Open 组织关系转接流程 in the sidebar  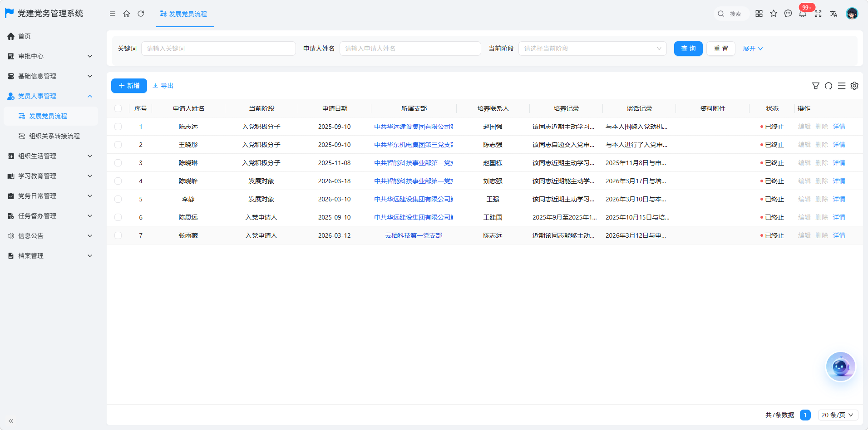[x=50, y=136]
